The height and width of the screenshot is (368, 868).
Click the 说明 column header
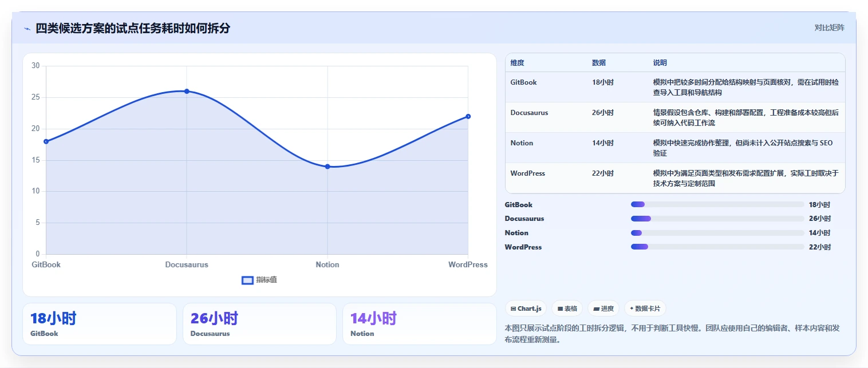[660, 63]
